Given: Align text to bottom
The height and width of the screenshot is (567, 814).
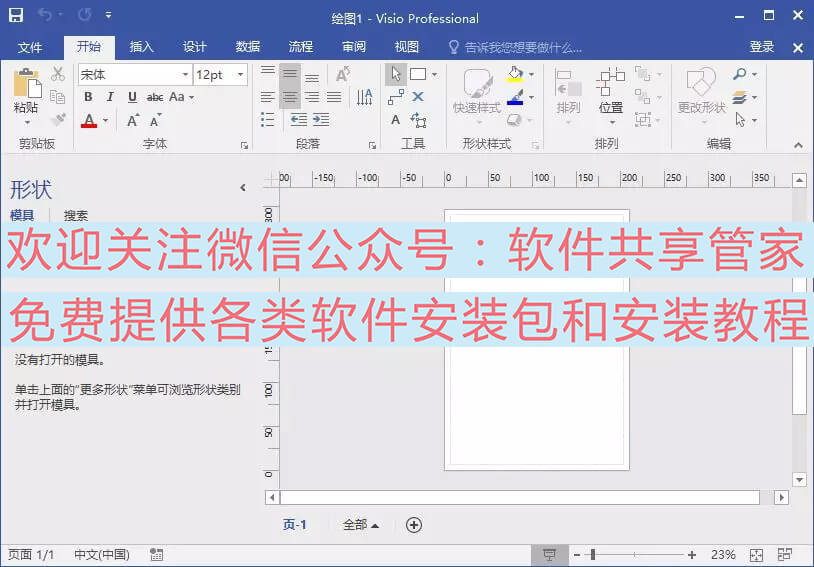Looking at the screenshot, I should (312, 78).
